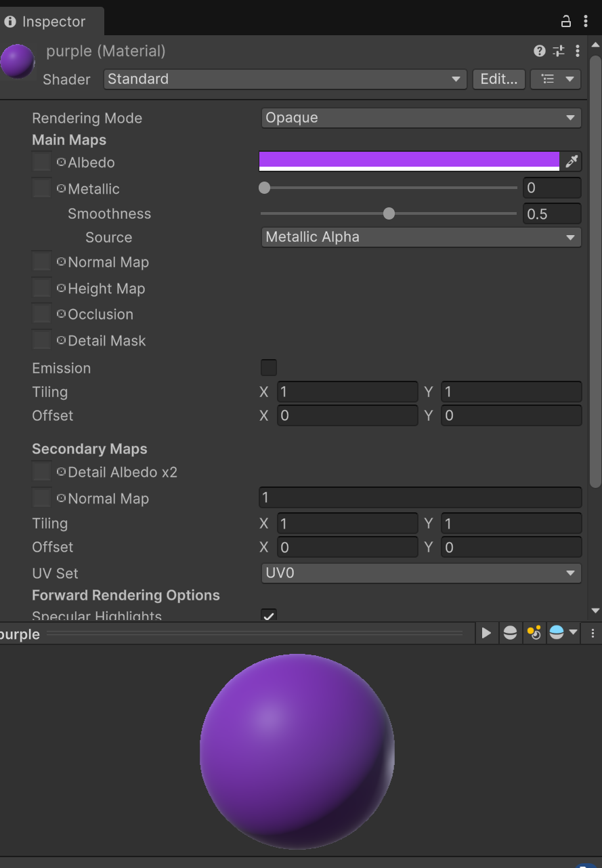
Task: Open the purple Albedo color swatch
Action: (409, 161)
